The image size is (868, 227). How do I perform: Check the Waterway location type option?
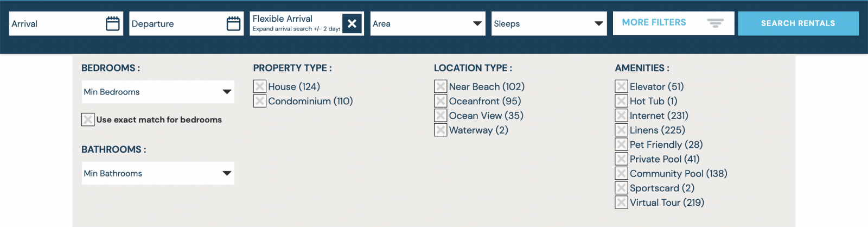[441, 130]
